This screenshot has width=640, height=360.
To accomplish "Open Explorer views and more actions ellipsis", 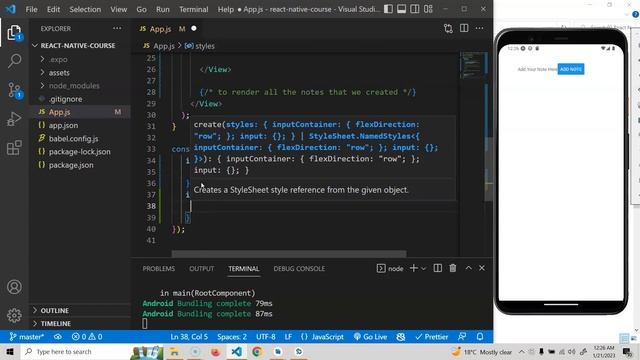I will click(x=117, y=28).
